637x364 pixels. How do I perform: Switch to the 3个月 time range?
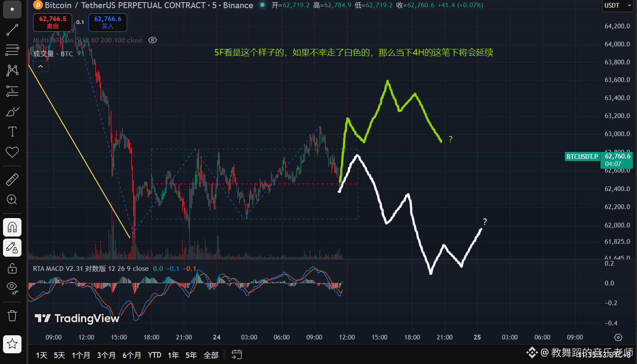pos(106,355)
